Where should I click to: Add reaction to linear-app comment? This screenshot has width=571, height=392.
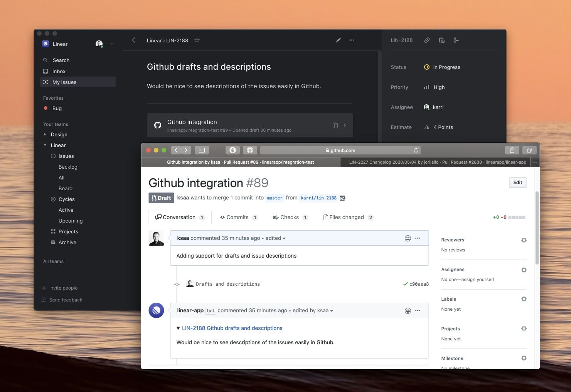[x=408, y=311]
